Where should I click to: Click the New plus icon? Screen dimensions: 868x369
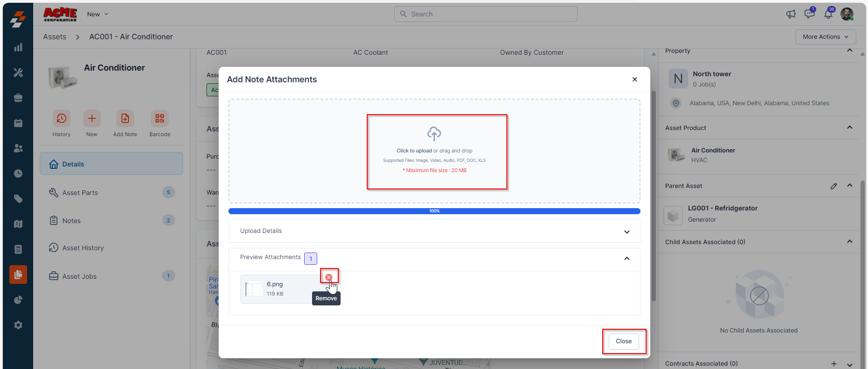click(x=92, y=118)
